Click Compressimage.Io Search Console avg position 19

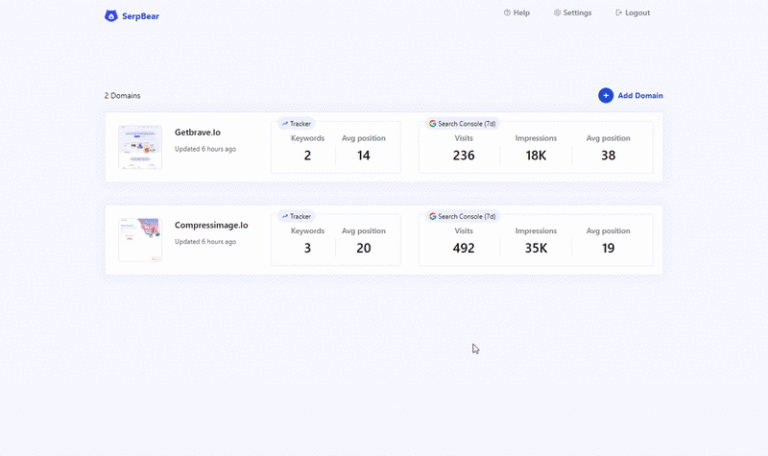[608, 248]
